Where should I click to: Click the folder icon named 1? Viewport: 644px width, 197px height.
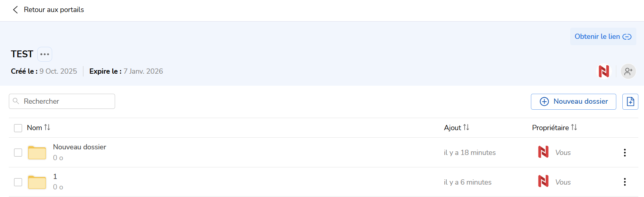coord(37,182)
